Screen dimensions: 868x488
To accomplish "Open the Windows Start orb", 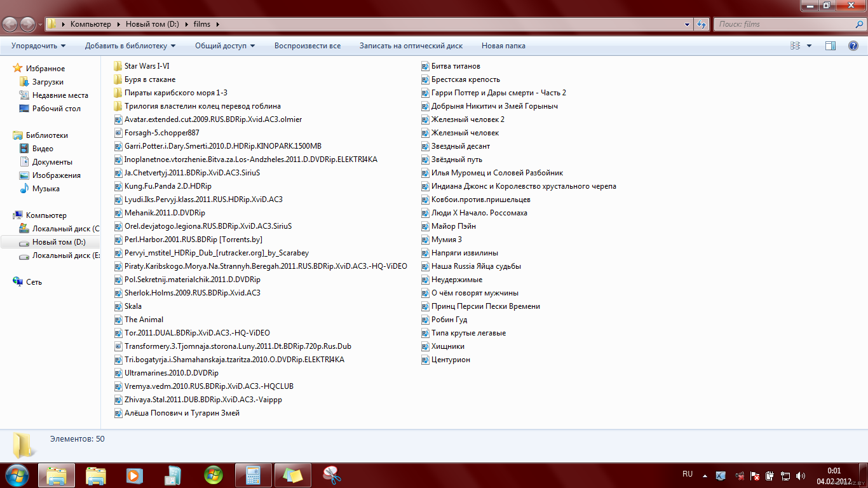I will 17,475.
